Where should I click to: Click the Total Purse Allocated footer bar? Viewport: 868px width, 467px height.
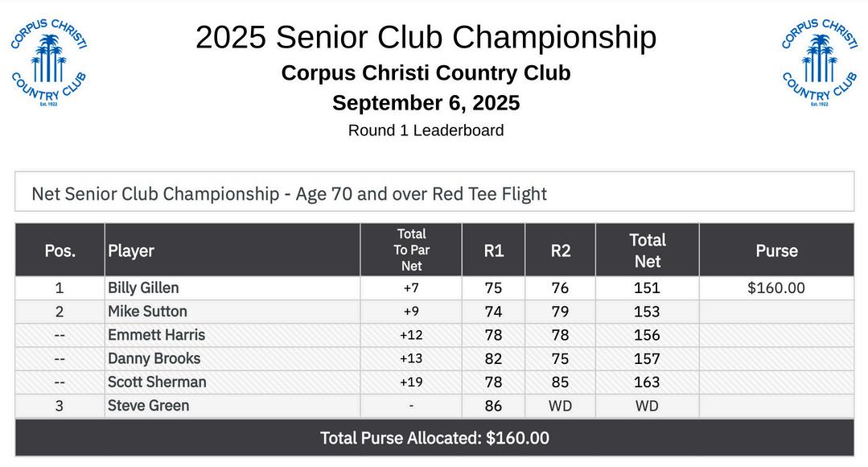434,438
